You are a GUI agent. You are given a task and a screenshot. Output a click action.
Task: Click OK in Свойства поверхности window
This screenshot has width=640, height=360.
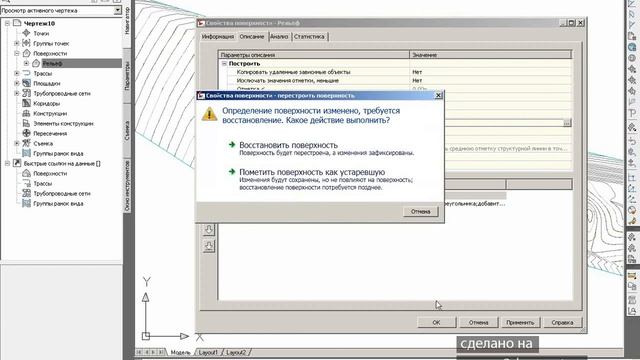[436, 322]
